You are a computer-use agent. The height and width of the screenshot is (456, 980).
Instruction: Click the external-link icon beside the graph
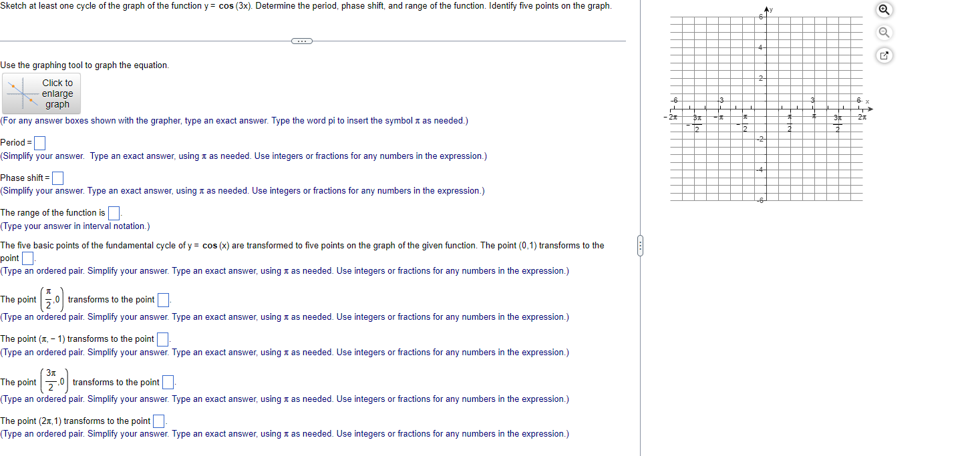[x=883, y=55]
